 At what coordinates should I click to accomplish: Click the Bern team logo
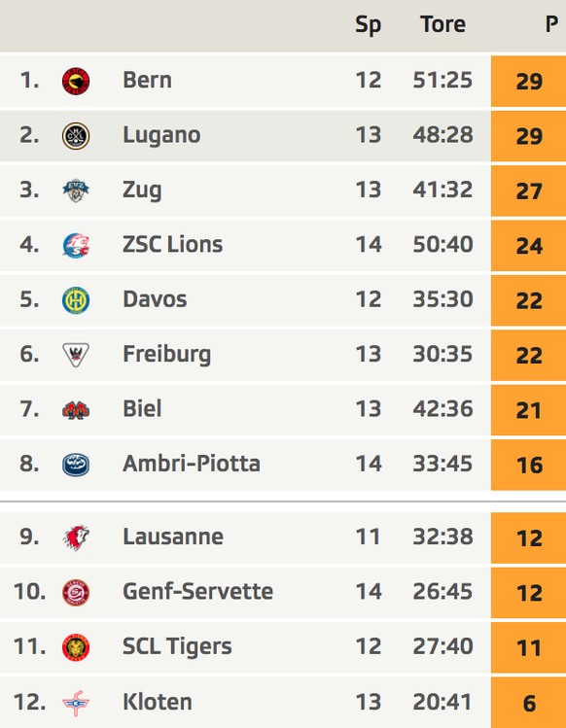76,82
